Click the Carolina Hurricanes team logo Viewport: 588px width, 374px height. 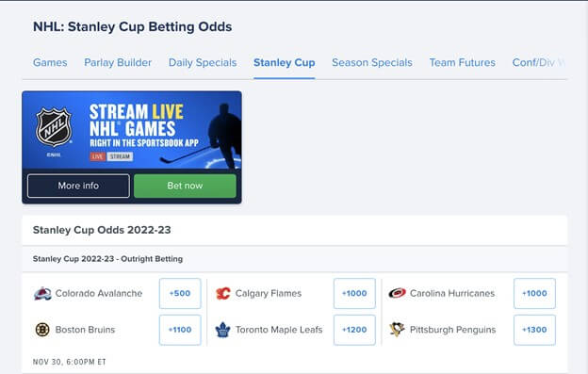pos(397,293)
